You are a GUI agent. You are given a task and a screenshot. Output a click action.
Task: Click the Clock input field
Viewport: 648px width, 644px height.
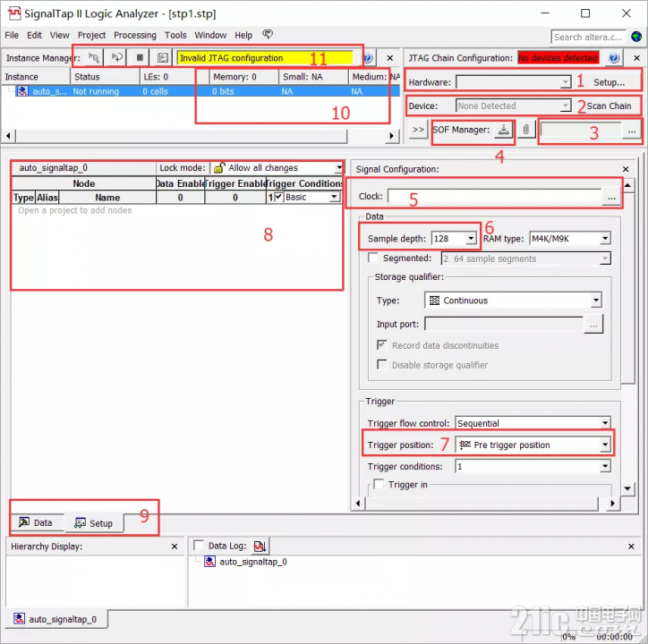point(494,196)
